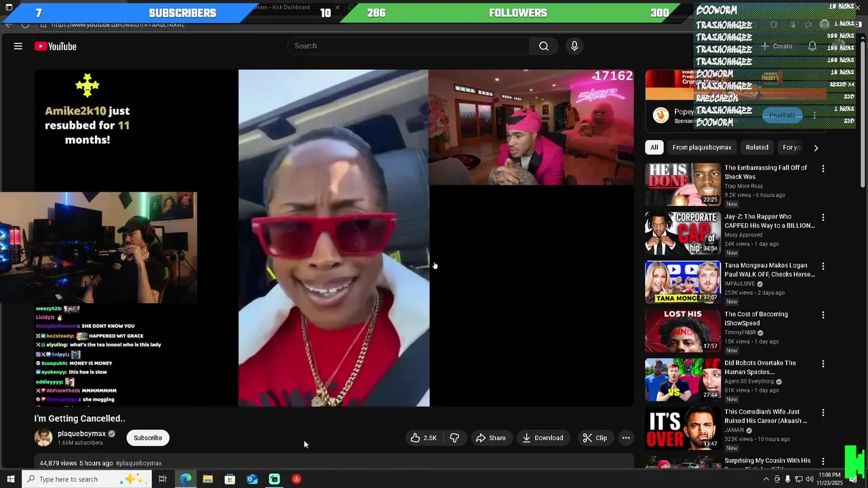Open Tana Mongeau Logan Paul video thumbnail
Screen dimensions: 868x488
click(682, 282)
